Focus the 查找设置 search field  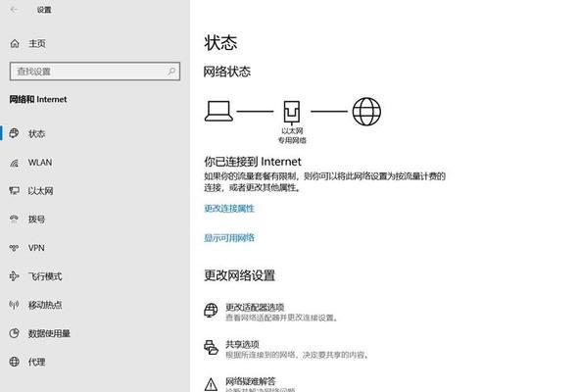[x=95, y=72]
